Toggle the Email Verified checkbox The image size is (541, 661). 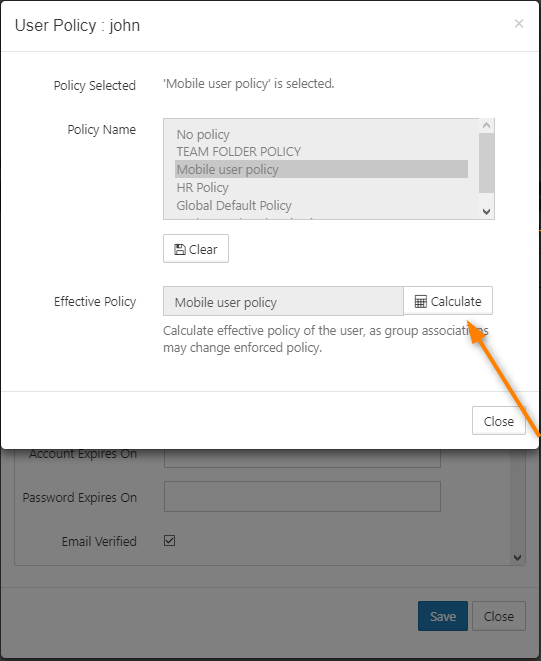point(170,540)
